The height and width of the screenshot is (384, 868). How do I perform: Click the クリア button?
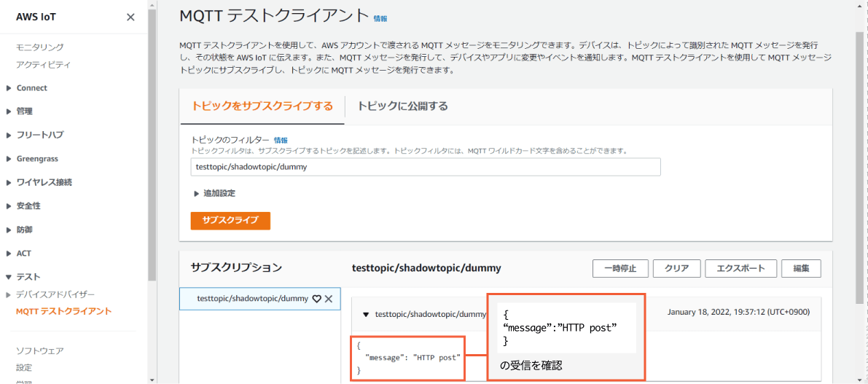click(676, 268)
